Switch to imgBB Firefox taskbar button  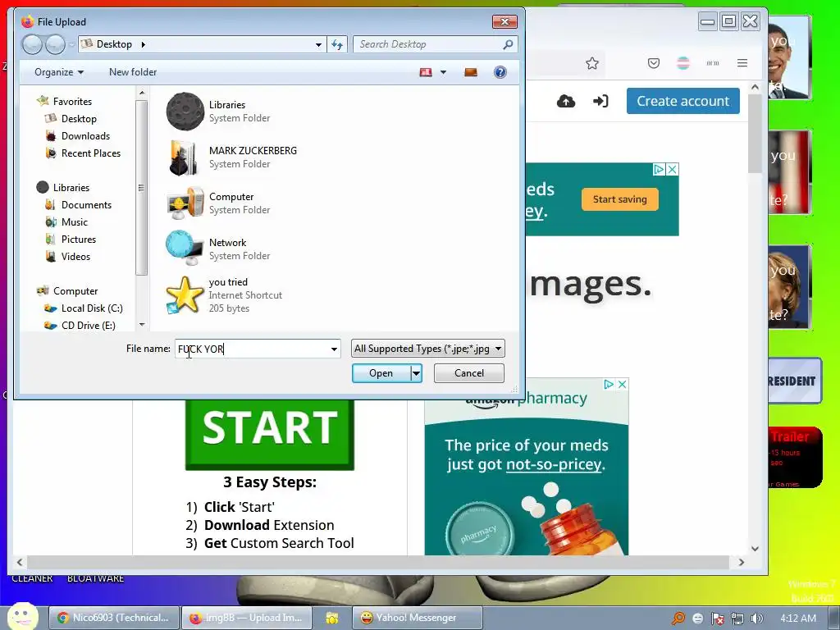click(x=246, y=618)
